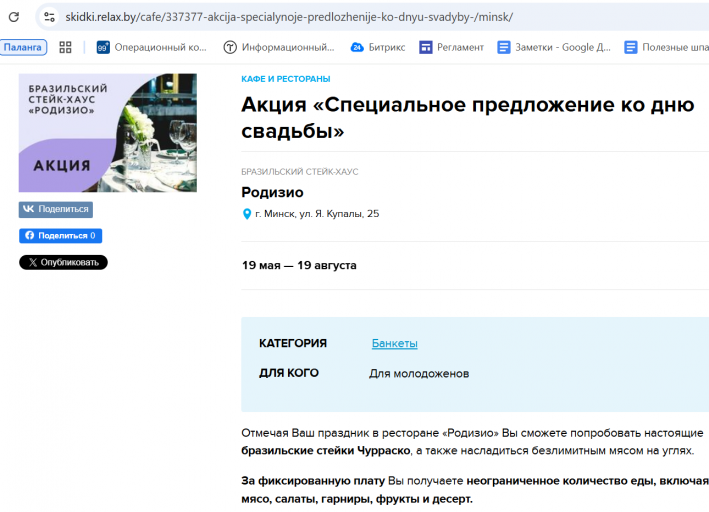Open the Информационный... bookmark
Screen dimensions: 709x512
pos(279,47)
